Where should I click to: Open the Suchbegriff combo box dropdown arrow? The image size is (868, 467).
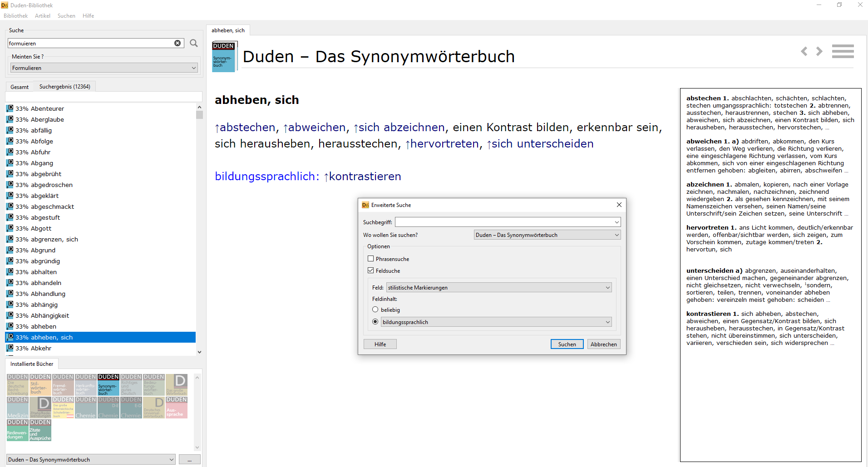[x=616, y=222]
